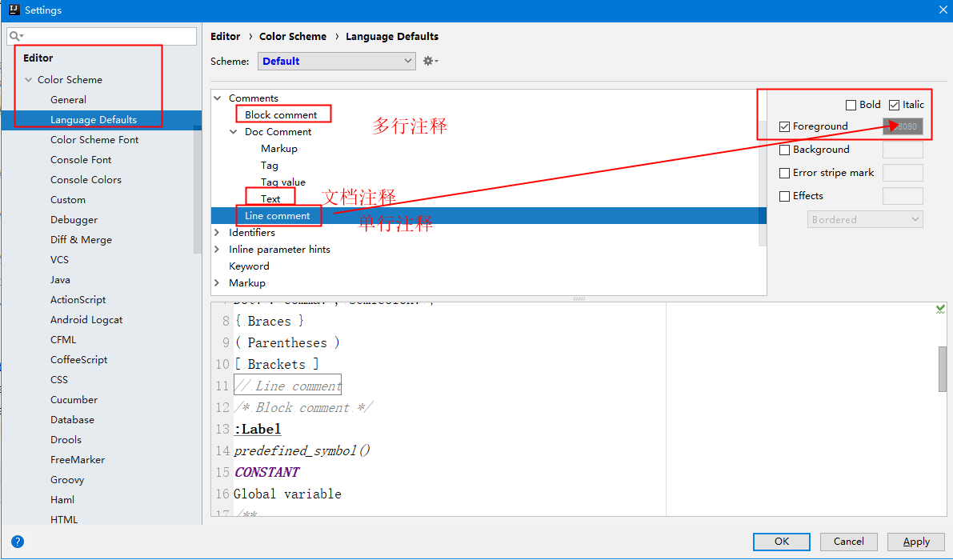Screen dimensions: 953x560
Task: Open the Bordered effect type dropdown
Action: click(865, 219)
